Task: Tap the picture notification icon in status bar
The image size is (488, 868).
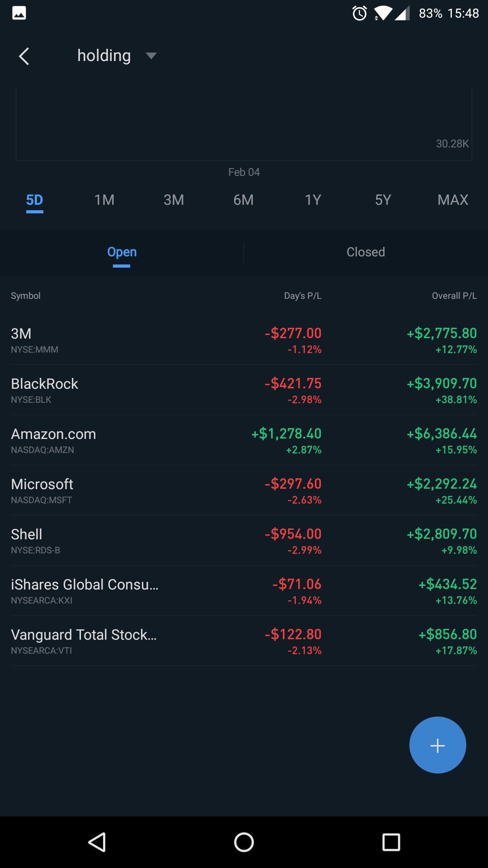Action: pyautogui.click(x=19, y=13)
